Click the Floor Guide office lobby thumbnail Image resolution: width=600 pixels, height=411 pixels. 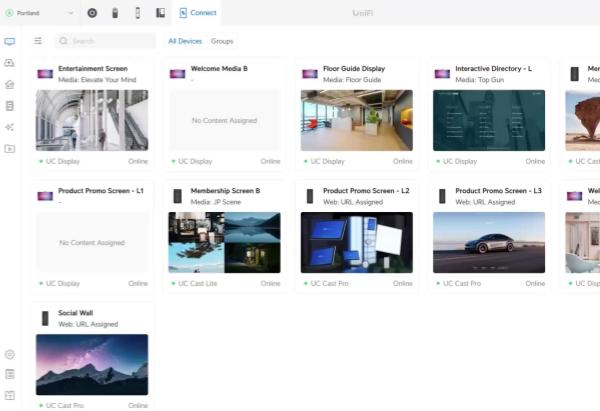pos(357,120)
